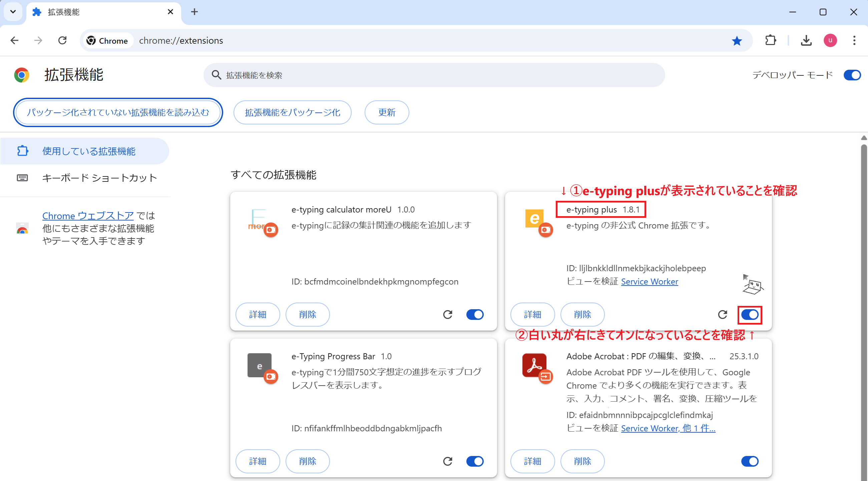
Task: Open the Chrome ウェブストア link
Action: pos(88,215)
